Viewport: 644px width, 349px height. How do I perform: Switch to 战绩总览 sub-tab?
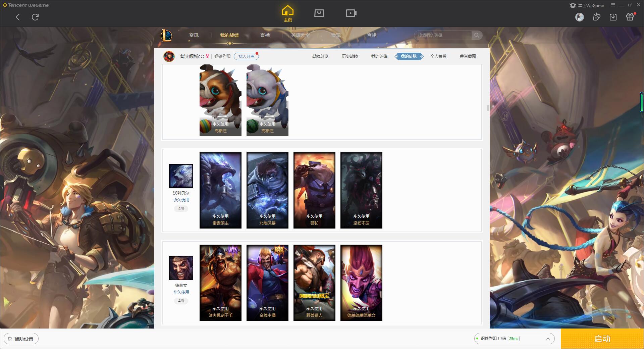coord(320,56)
